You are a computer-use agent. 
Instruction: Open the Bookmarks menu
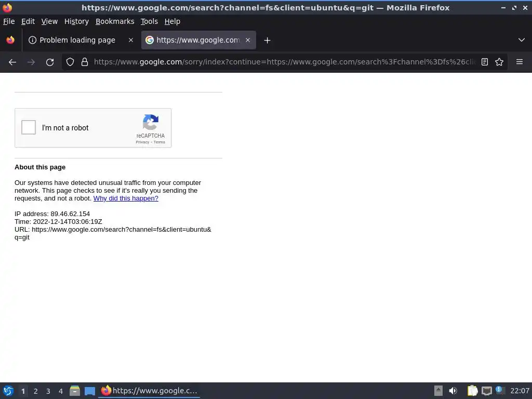(x=115, y=21)
